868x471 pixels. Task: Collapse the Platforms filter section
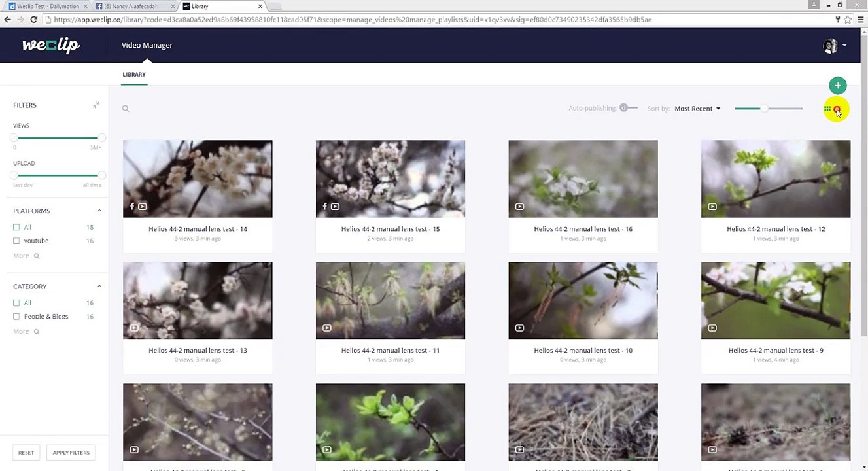99,211
